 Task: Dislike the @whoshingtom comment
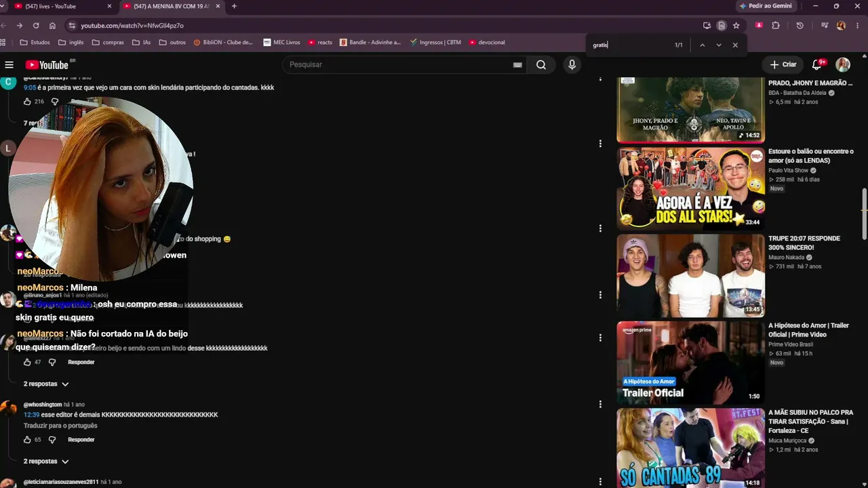[x=52, y=440]
